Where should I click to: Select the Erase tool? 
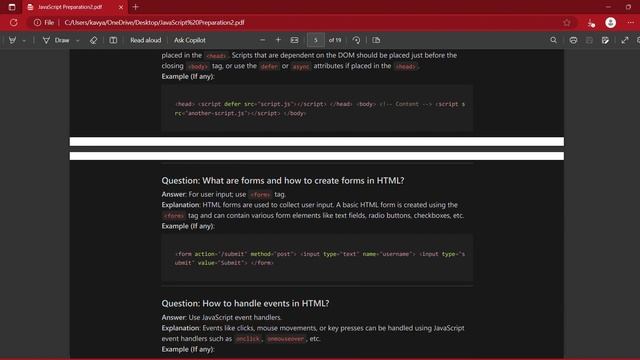[93, 40]
